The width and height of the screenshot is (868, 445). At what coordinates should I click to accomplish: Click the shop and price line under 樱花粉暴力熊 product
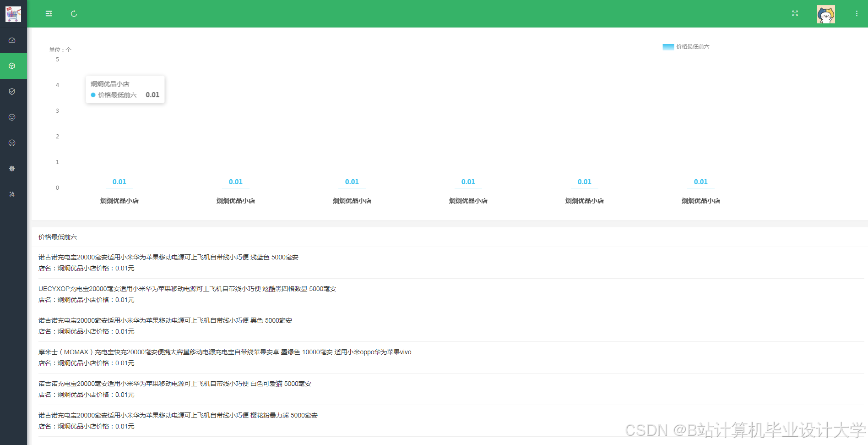(87, 426)
